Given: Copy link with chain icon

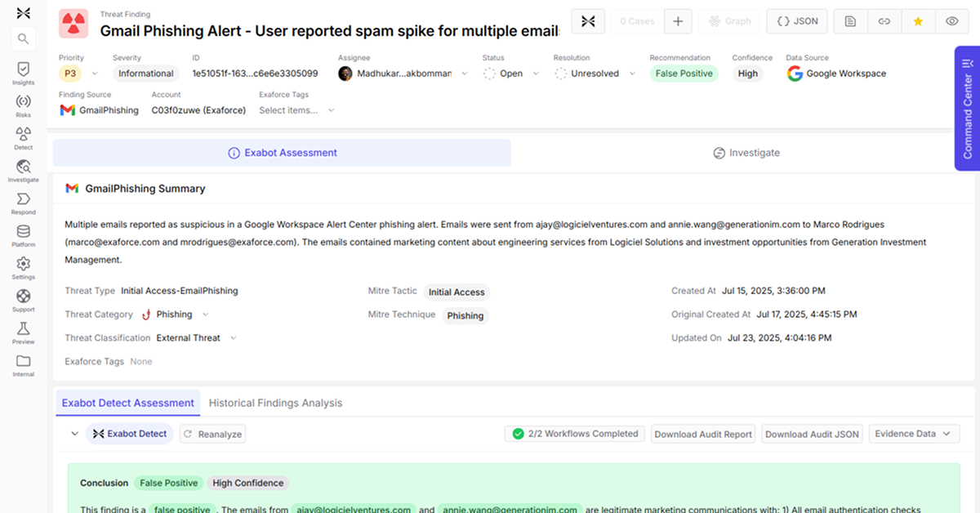Looking at the screenshot, I should [884, 21].
